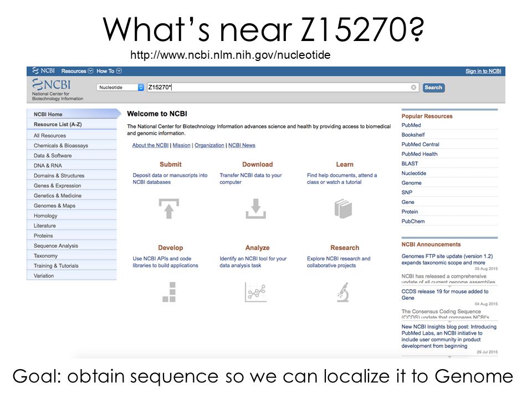Open Protein under Popular Resources
Viewport: 532px width, 399px height.
click(x=410, y=212)
